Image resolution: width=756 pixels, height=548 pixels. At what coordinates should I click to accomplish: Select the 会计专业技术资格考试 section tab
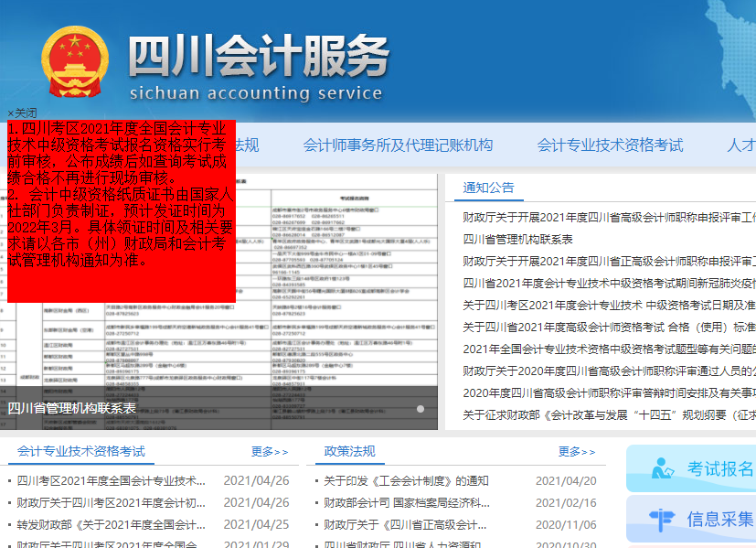pyautogui.click(x=80, y=451)
